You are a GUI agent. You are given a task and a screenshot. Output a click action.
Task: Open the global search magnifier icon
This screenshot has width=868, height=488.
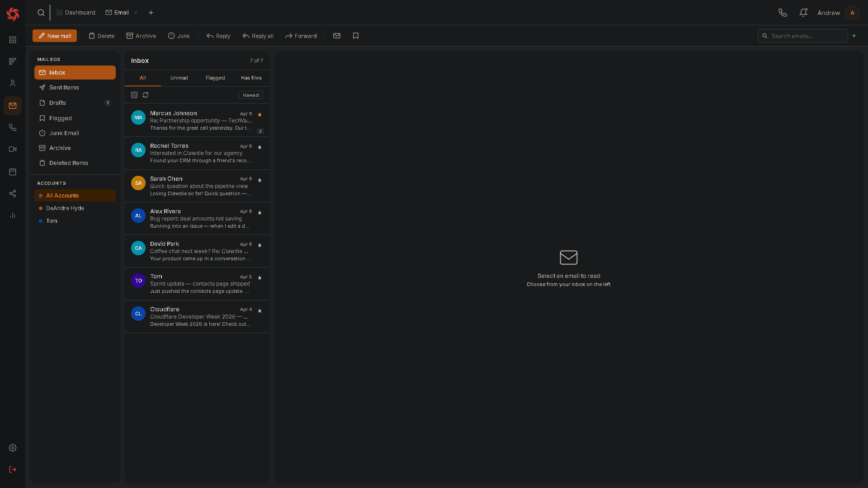[x=41, y=13]
